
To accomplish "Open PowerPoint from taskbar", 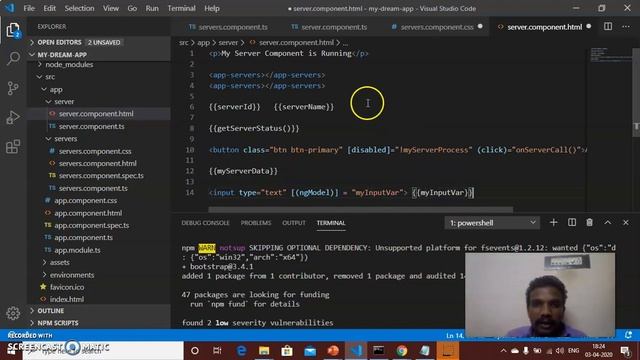I will click(333, 351).
